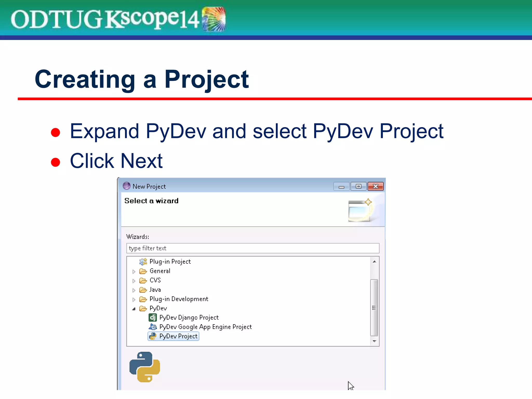Select the text PyDev folder label

coord(158,308)
